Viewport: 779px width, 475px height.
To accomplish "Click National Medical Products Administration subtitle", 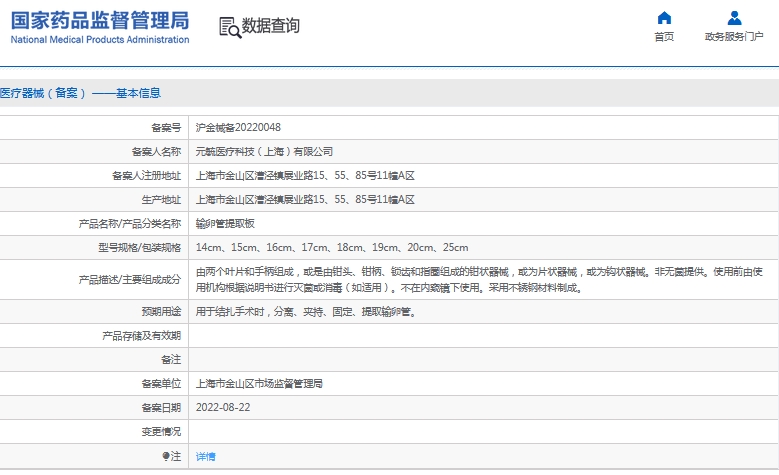I will click(100, 39).
